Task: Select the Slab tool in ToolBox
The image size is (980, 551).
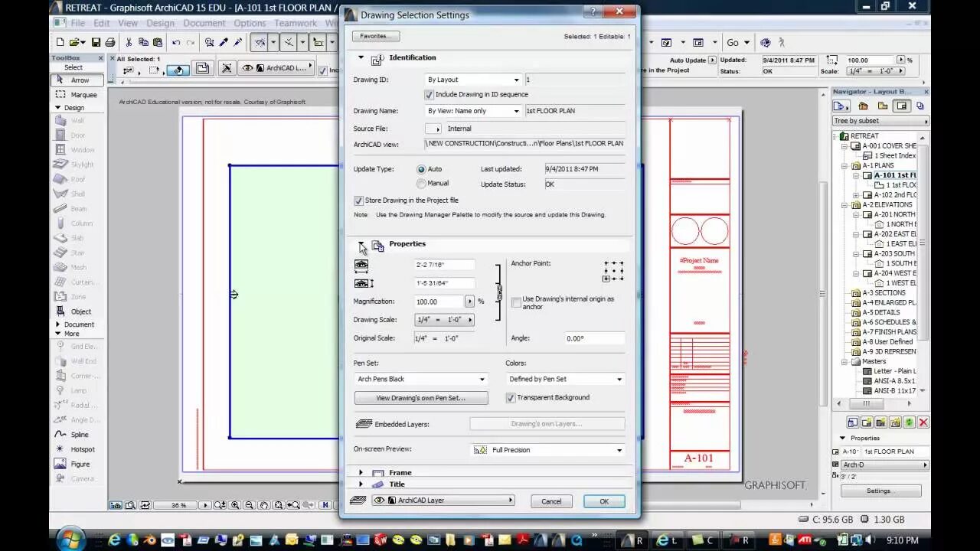Action: [78, 238]
